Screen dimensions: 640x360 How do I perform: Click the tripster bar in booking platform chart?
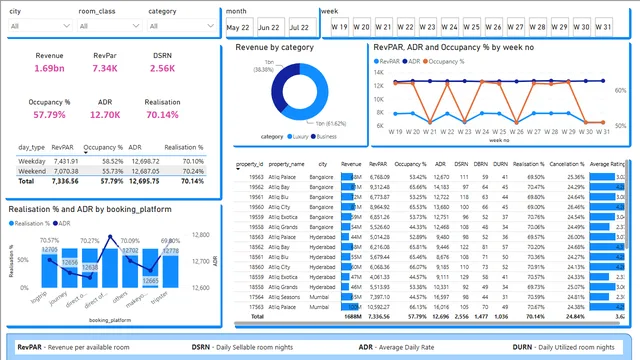pos(171,268)
